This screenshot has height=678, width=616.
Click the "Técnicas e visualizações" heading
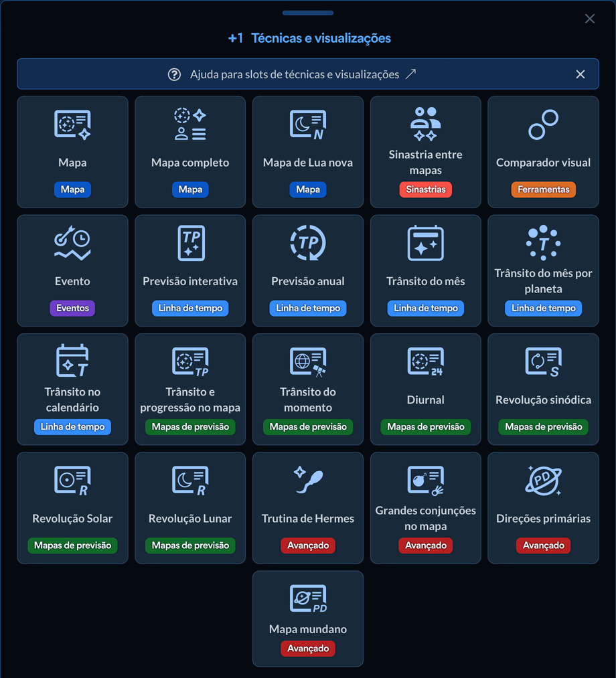click(321, 38)
